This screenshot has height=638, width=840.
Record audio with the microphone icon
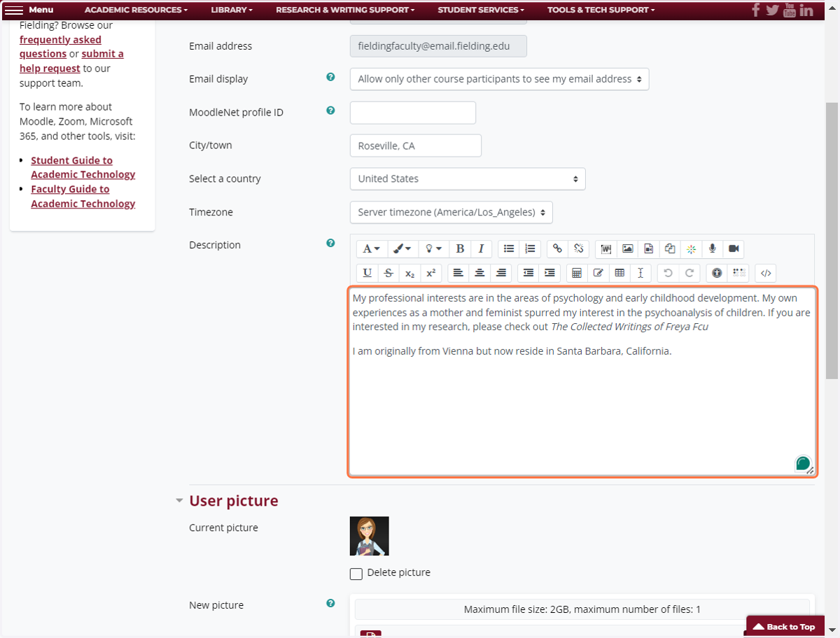tap(713, 249)
